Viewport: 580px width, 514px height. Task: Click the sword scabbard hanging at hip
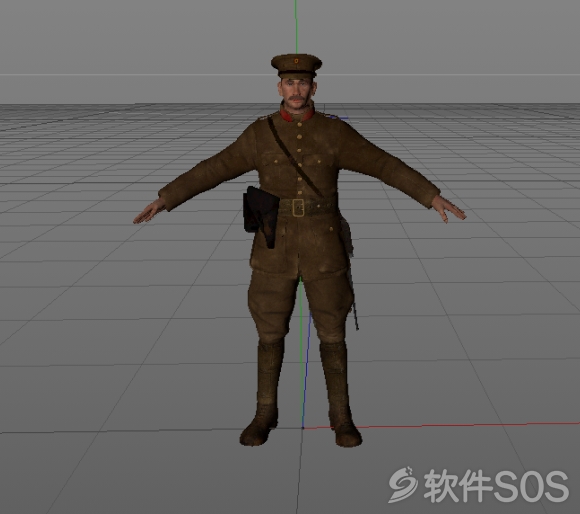(351, 274)
